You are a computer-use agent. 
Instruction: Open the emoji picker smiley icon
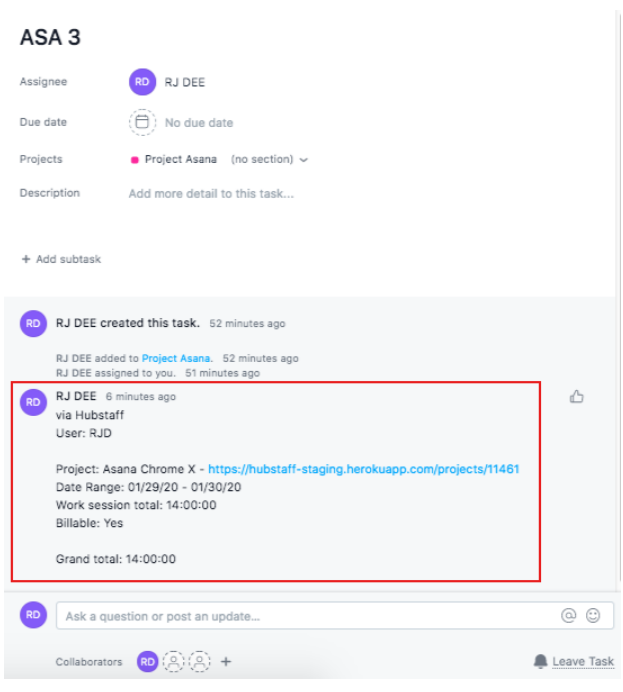[x=593, y=616]
